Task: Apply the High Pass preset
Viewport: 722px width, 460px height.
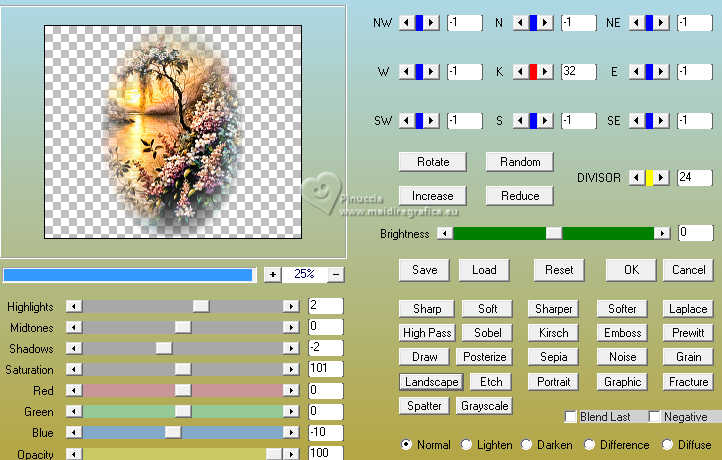Action: [x=427, y=333]
